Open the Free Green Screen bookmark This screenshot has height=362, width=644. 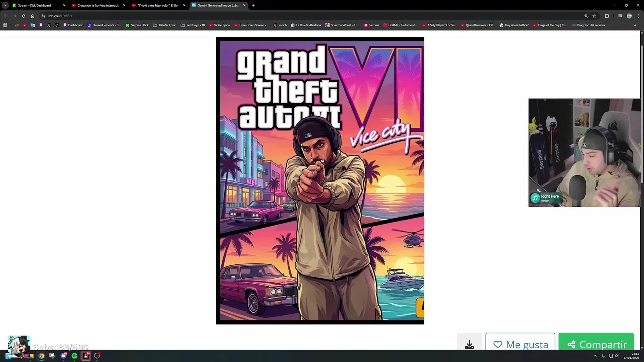(x=251, y=25)
